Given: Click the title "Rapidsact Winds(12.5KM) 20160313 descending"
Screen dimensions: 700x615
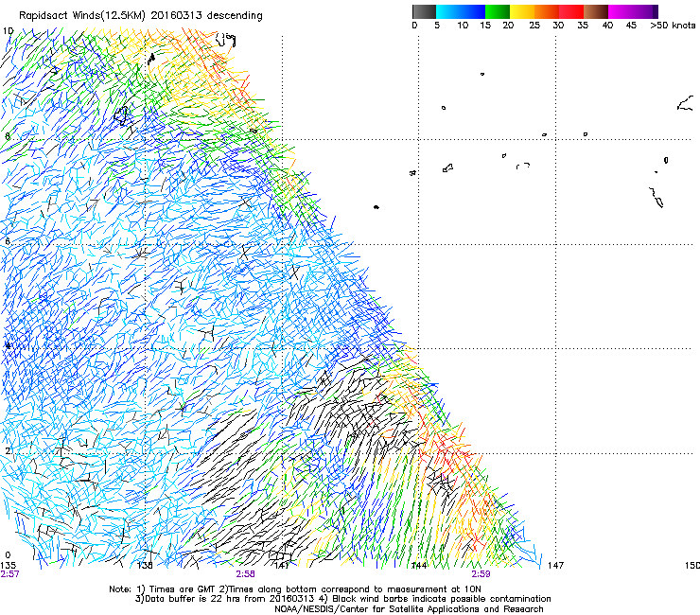Looking at the screenshot, I should click(x=141, y=16).
